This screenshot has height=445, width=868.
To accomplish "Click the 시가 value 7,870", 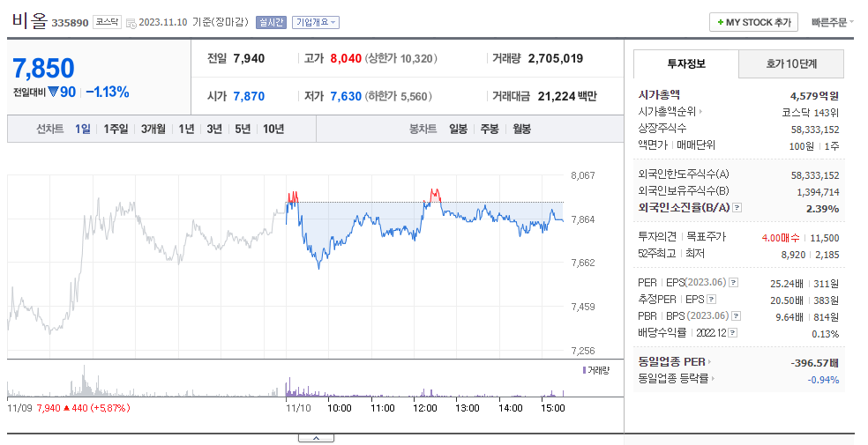I will [x=249, y=96].
